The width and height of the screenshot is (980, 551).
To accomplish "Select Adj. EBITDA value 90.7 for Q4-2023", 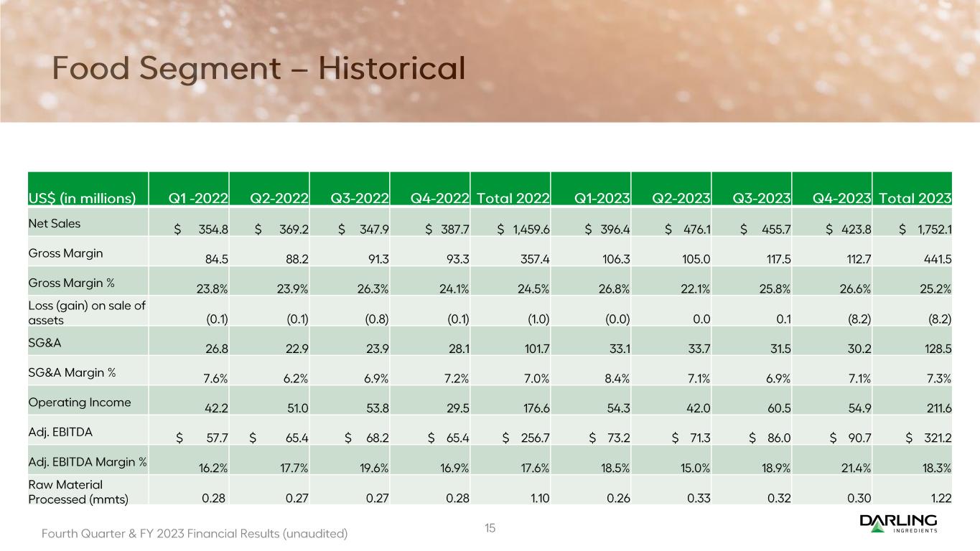I will 860,438.
